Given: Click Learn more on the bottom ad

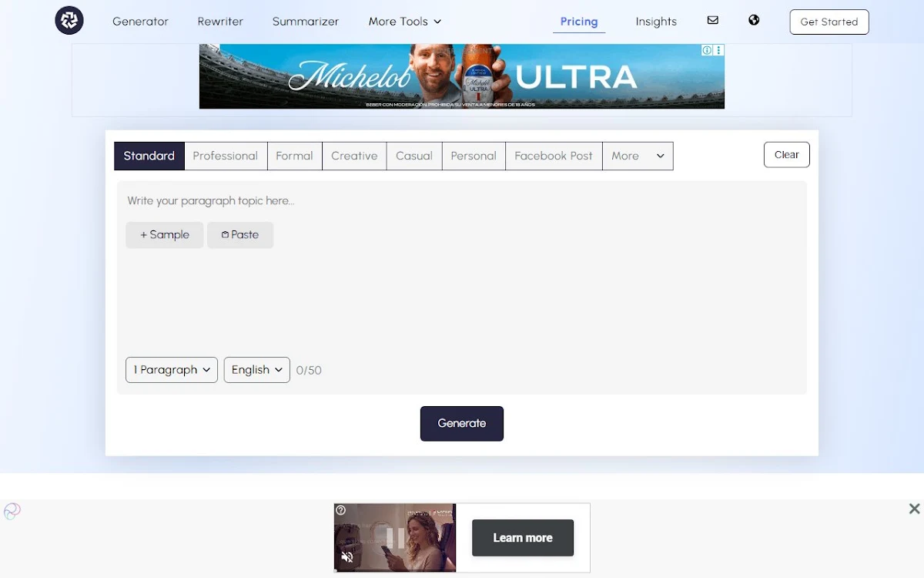Looking at the screenshot, I should (523, 538).
